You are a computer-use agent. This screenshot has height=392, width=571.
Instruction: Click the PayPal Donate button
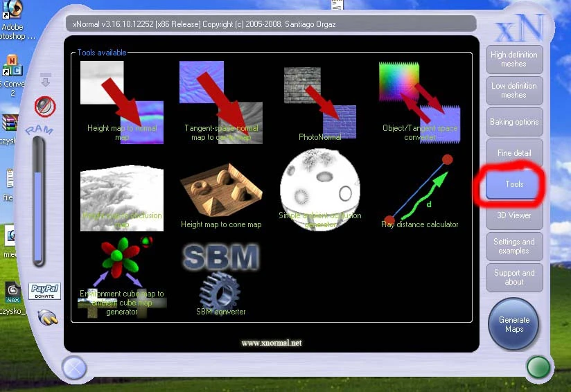[x=44, y=291]
